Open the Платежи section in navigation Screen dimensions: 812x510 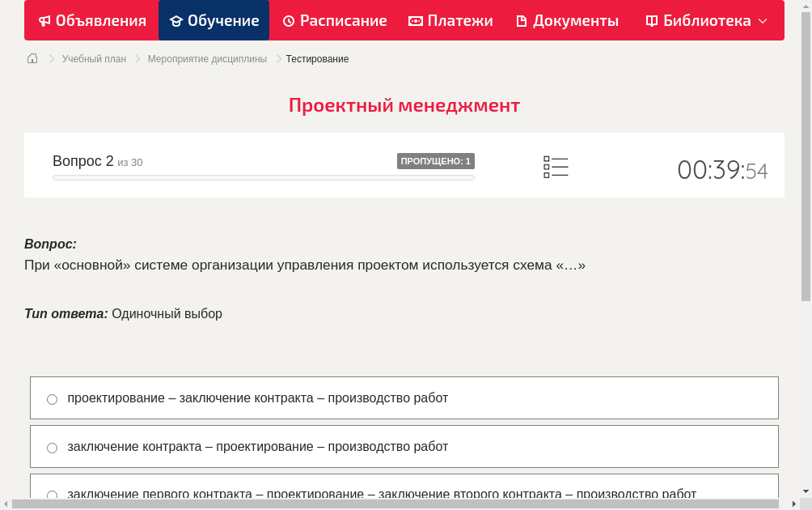click(450, 20)
